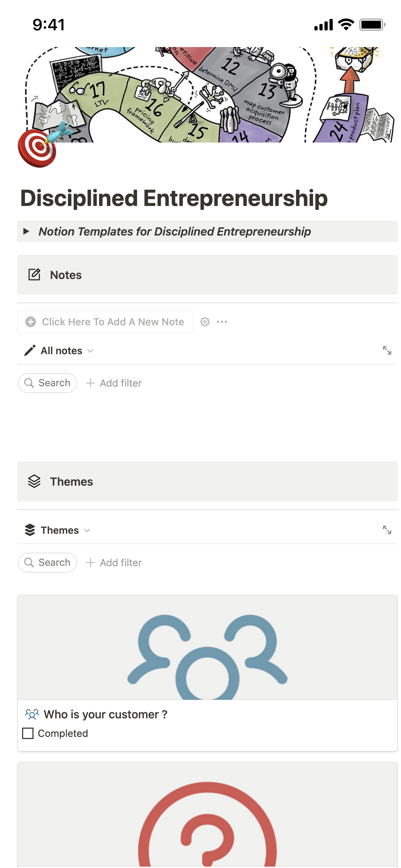Expand All notes database to full page
The width and height of the screenshot is (401, 868).
coord(387,351)
